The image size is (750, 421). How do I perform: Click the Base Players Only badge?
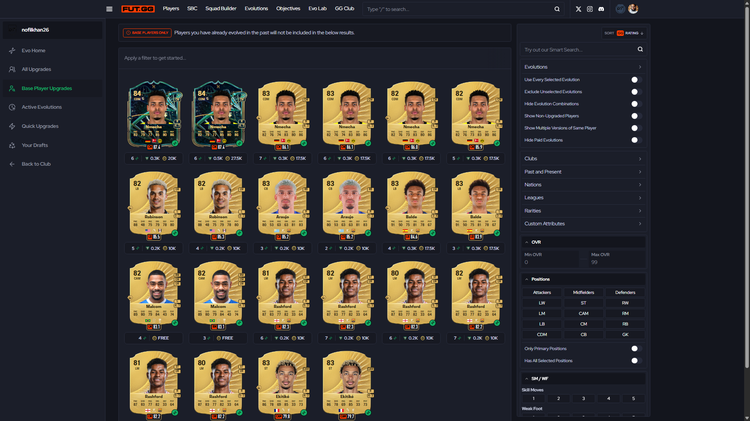pyautogui.click(x=147, y=33)
